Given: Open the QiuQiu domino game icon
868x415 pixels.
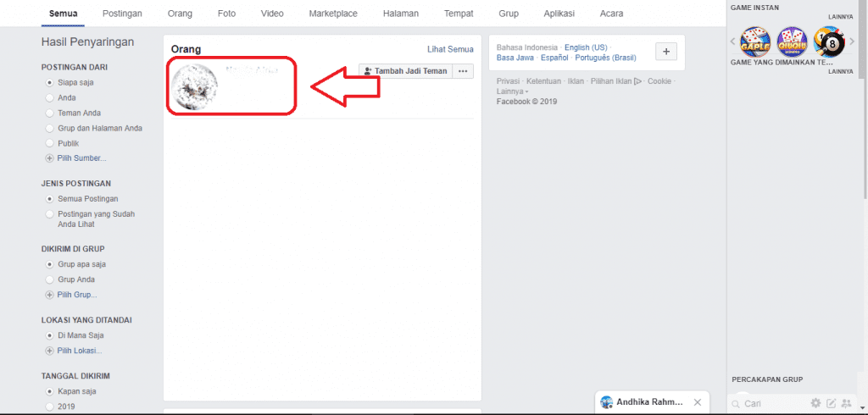Looking at the screenshot, I should 793,42.
